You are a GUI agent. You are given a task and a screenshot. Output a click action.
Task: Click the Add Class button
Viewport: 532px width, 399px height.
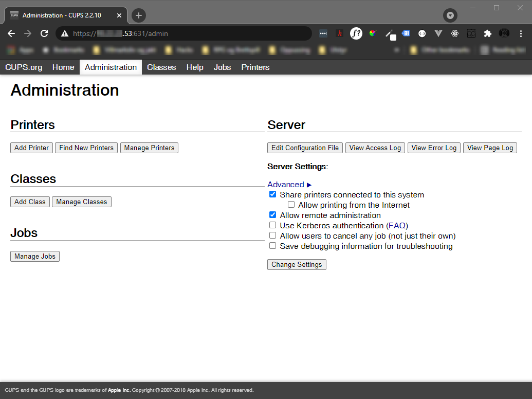(30, 202)
